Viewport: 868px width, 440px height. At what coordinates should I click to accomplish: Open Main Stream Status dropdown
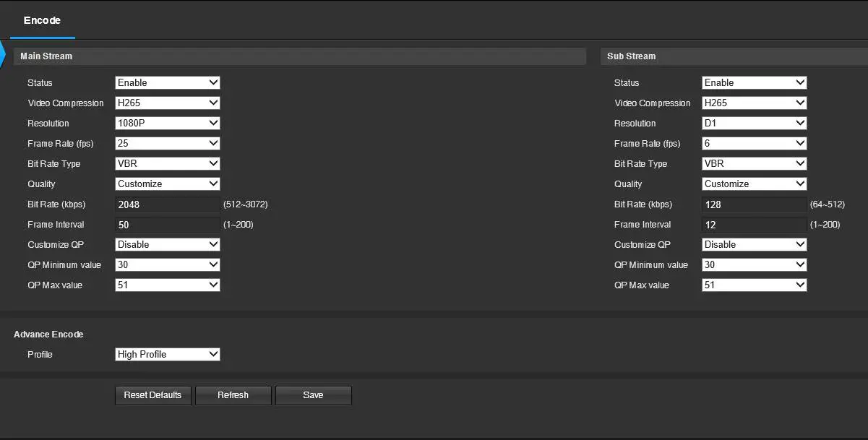click(x=168, y=83)
